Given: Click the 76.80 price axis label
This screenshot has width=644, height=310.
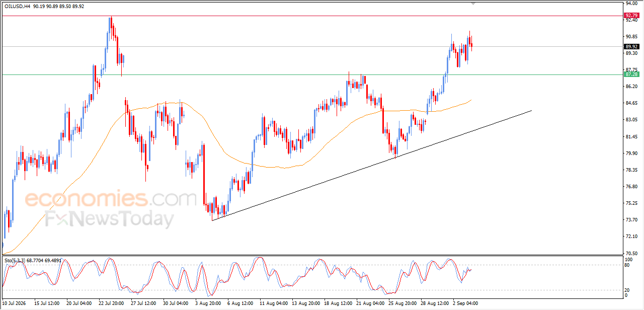Looking at the screenshot, I should pos(631,187).
